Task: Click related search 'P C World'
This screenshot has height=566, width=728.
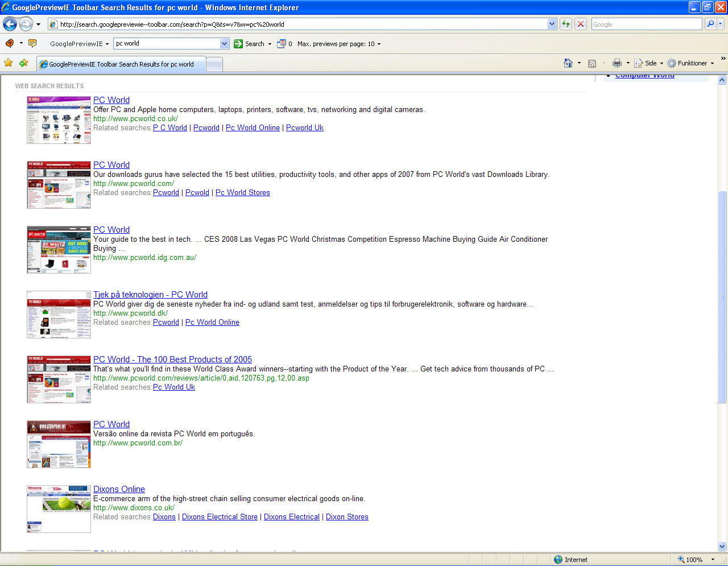Action: [x=170, y=128]
